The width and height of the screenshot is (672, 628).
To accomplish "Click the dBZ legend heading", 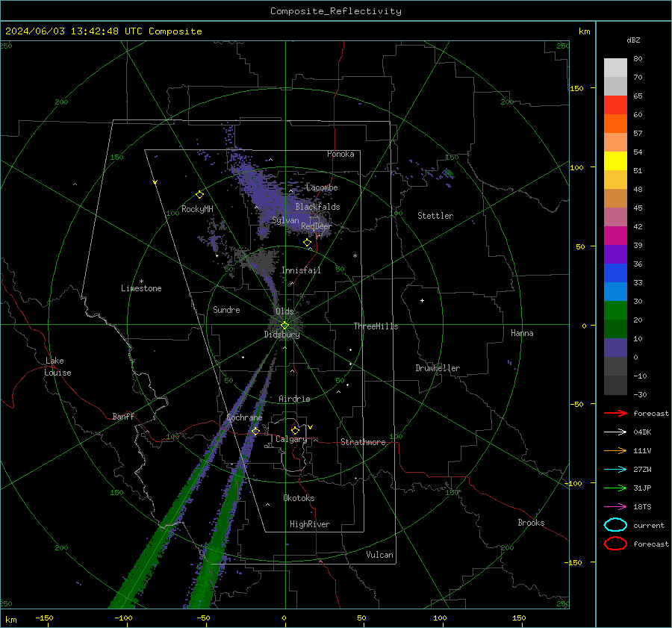I will pyautogui.click(x=633, y=40).
